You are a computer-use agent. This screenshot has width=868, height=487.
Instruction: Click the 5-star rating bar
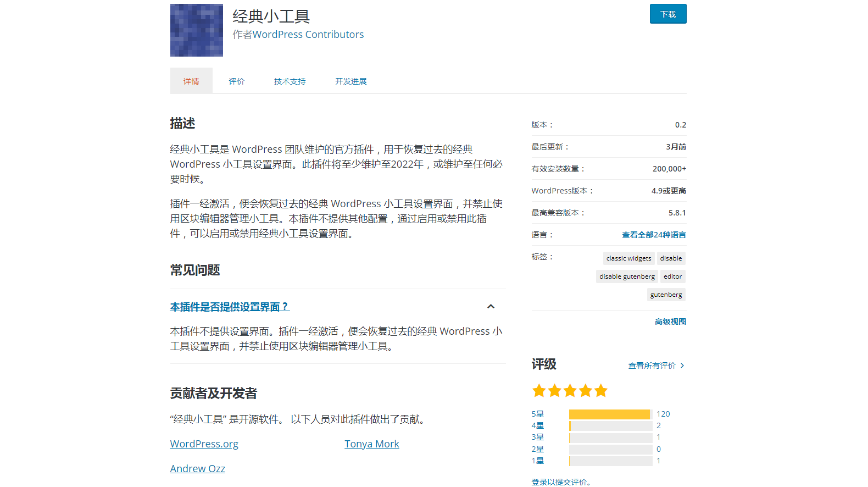[x=610, y=414]
